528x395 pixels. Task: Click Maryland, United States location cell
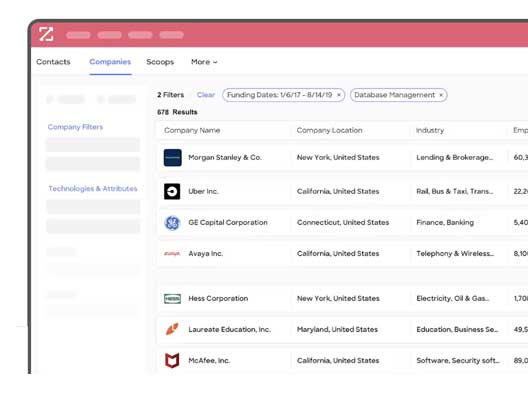click(337, 329)
